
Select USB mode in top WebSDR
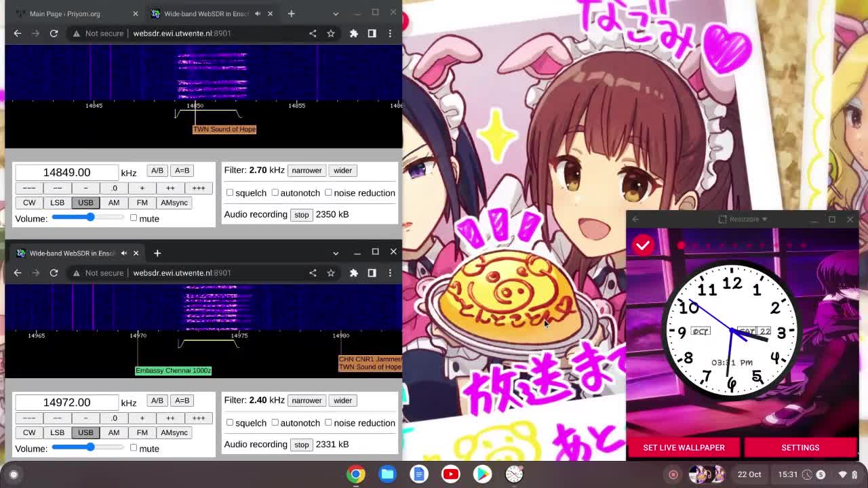point(85,203)
